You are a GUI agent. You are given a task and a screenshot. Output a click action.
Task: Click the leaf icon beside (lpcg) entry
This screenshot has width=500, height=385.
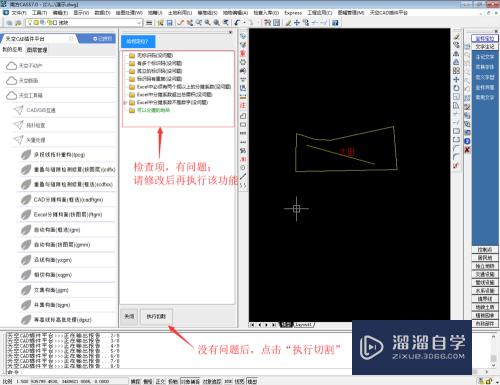tap(26, 155)
